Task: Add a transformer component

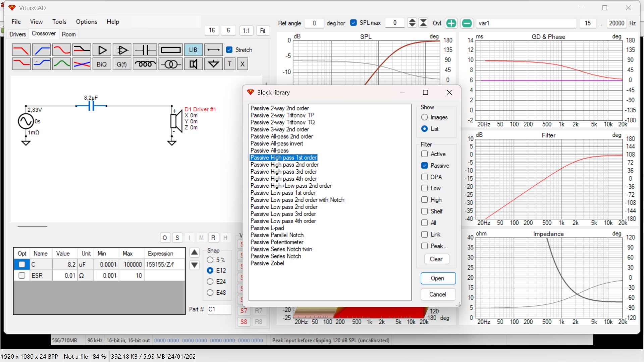Action: point(170,64)
